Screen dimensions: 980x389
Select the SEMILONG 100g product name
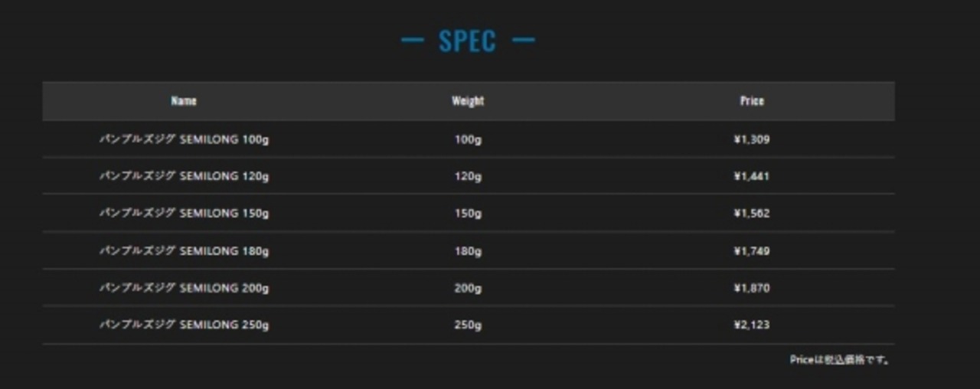[184, 139]
